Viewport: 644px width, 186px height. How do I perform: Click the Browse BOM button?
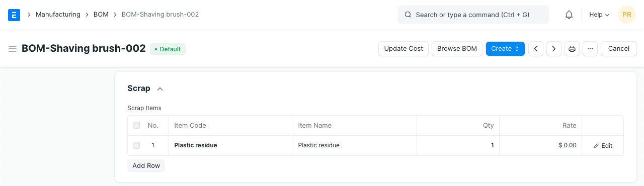457,49
